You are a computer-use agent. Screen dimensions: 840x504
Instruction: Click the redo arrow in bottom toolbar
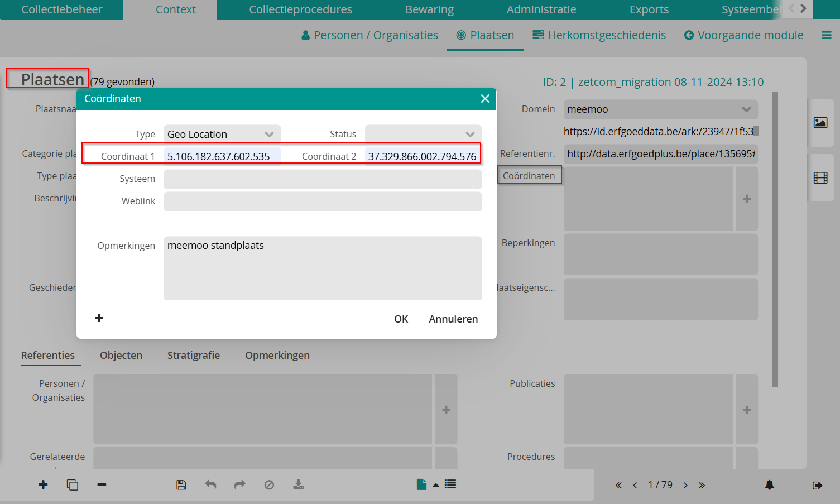pos(239,485)
